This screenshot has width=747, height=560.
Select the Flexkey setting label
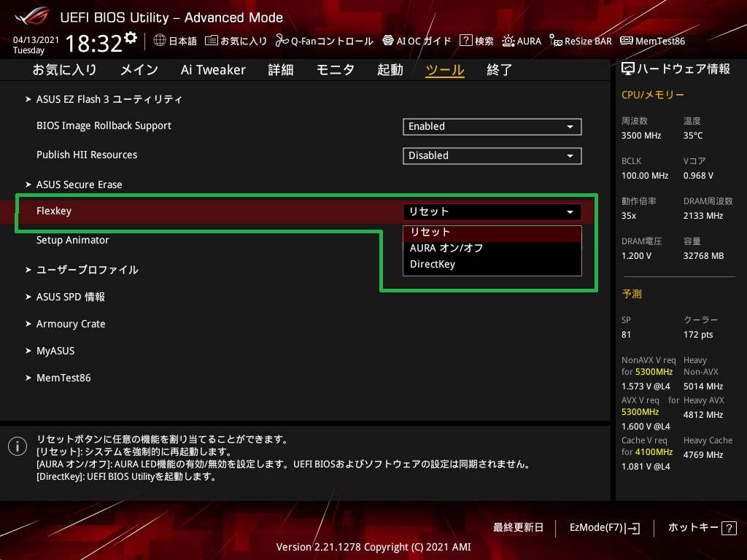(54, 211)
